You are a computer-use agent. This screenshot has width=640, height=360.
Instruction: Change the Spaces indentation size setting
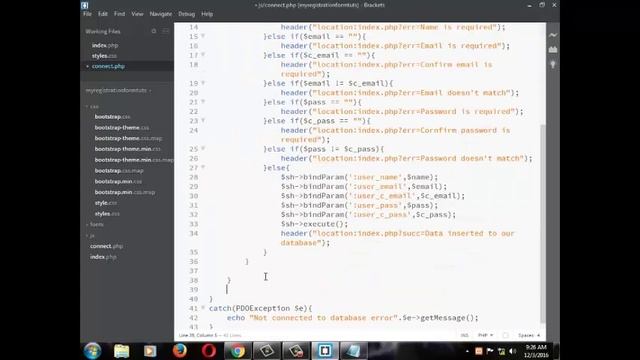tap(529, 335)
